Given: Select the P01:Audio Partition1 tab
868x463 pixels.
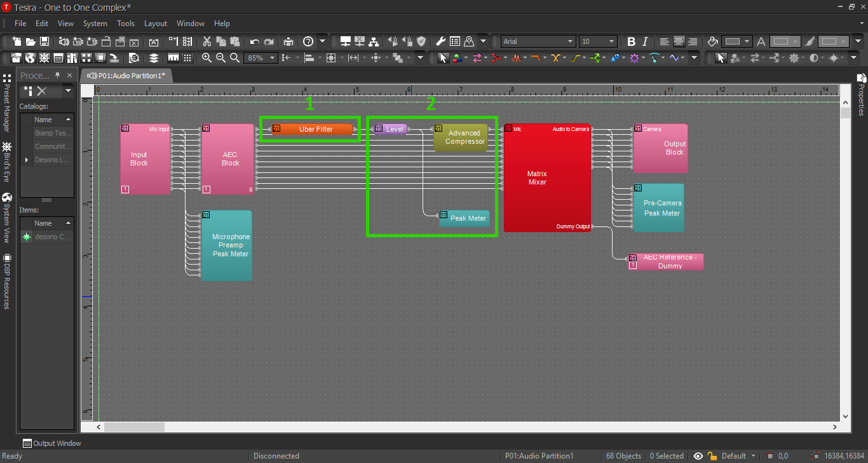Looking at the screenshot, I should [x=126, y=75].
